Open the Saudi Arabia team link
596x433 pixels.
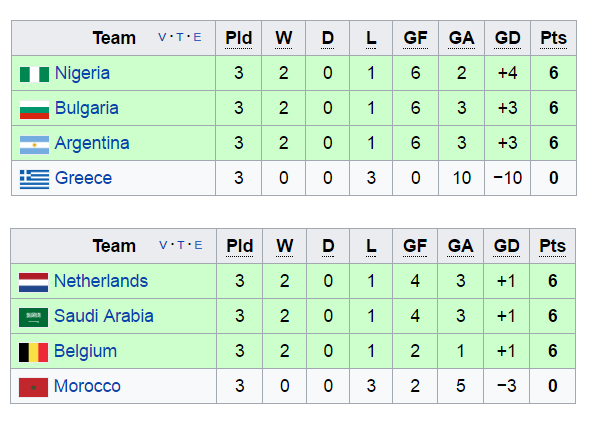(x=104, y=316)
